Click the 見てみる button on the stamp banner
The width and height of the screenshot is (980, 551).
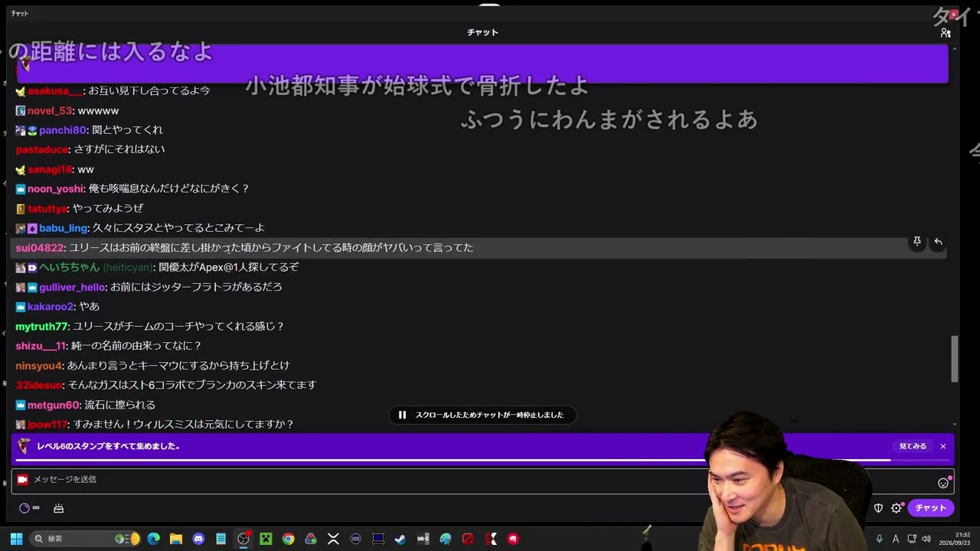point(913,446)
